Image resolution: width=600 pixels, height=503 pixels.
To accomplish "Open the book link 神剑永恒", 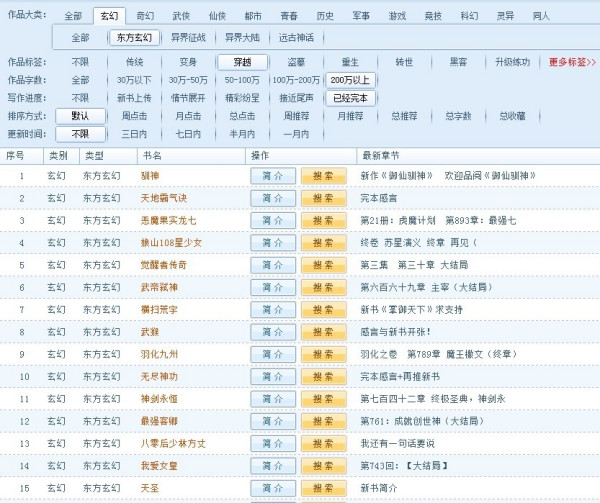I will [159, 398].
